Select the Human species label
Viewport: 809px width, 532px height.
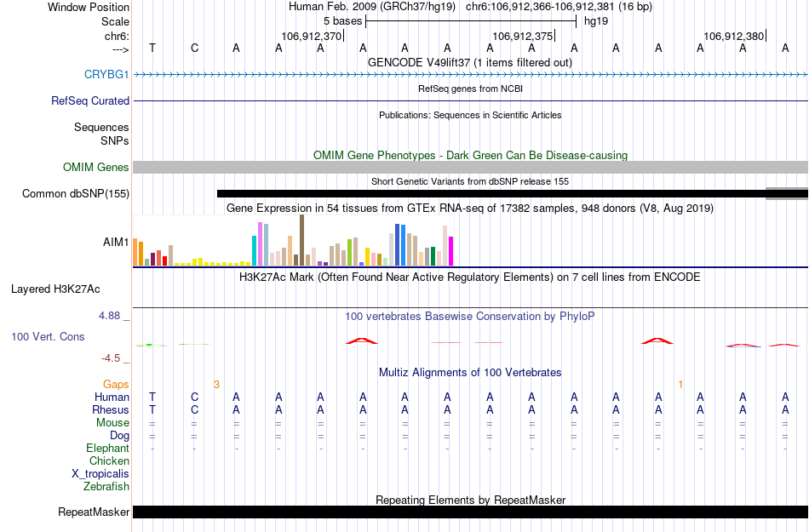point(112,397)
